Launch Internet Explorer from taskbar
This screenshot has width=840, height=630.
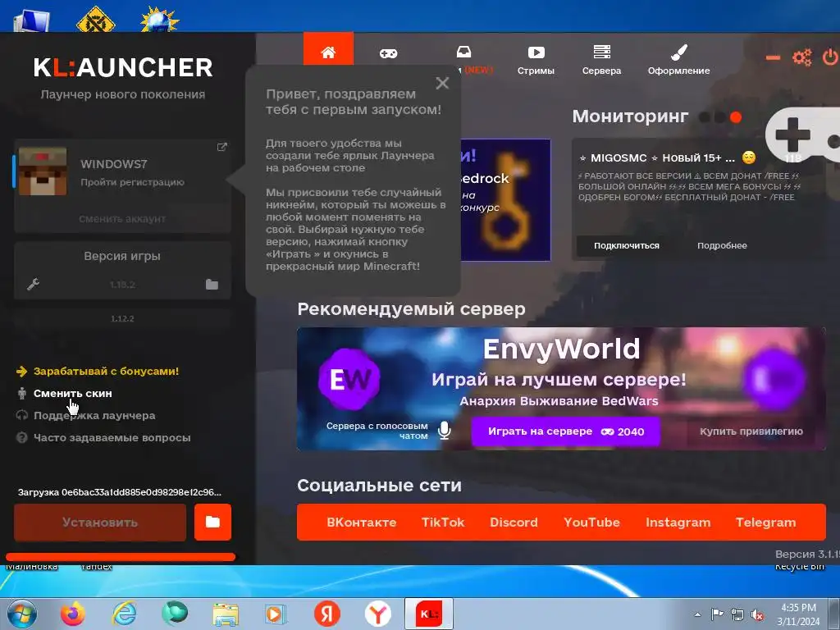(125, 614)
